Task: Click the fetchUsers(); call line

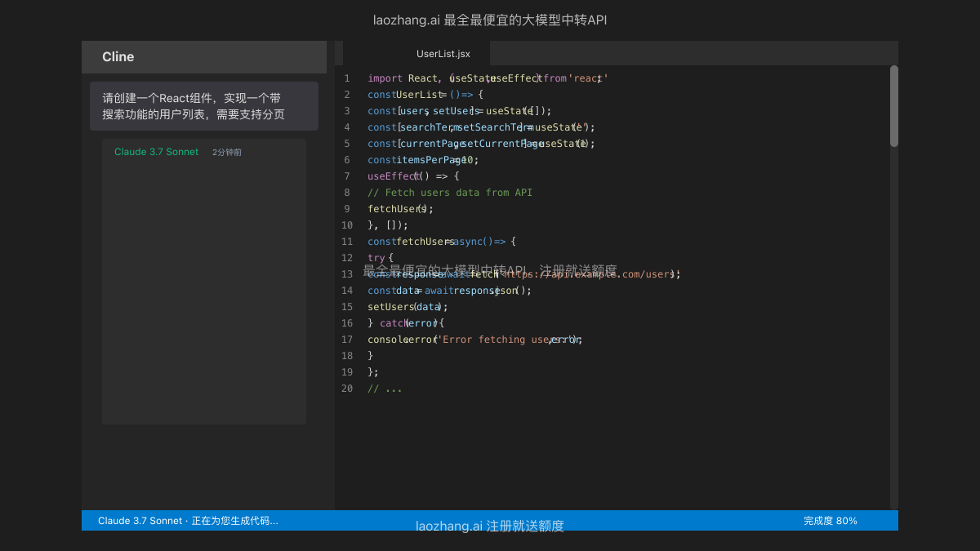Action: 400,209
